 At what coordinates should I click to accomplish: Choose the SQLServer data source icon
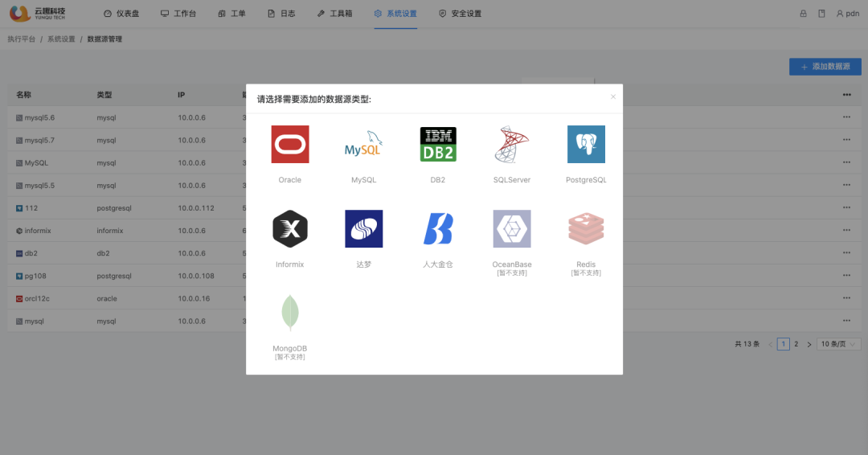pos(511,145)
